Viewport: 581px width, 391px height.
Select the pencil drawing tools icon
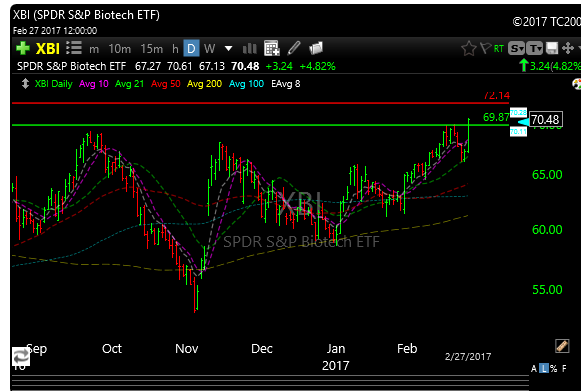pos(294,48)
